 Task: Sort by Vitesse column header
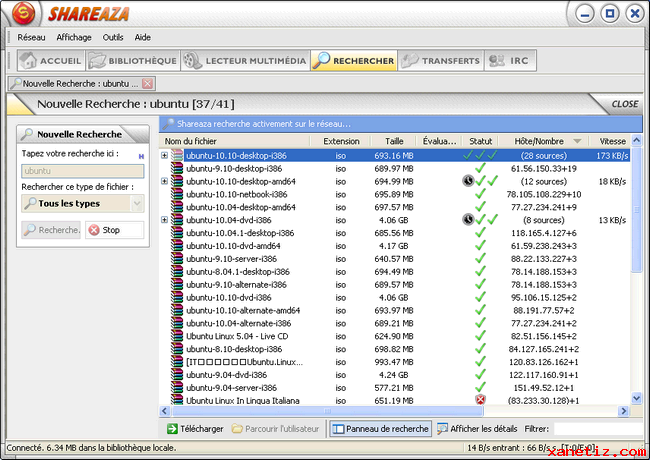(612, 141)
